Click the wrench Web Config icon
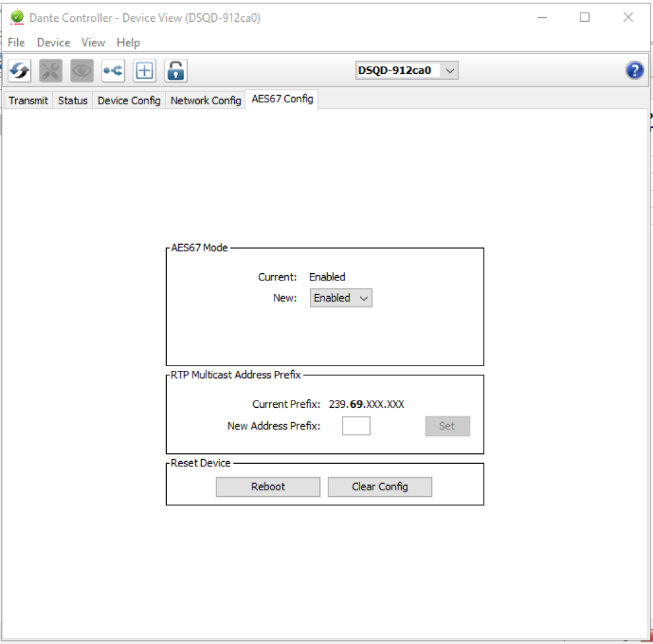The image size is (653, 644). click(51, 71)
